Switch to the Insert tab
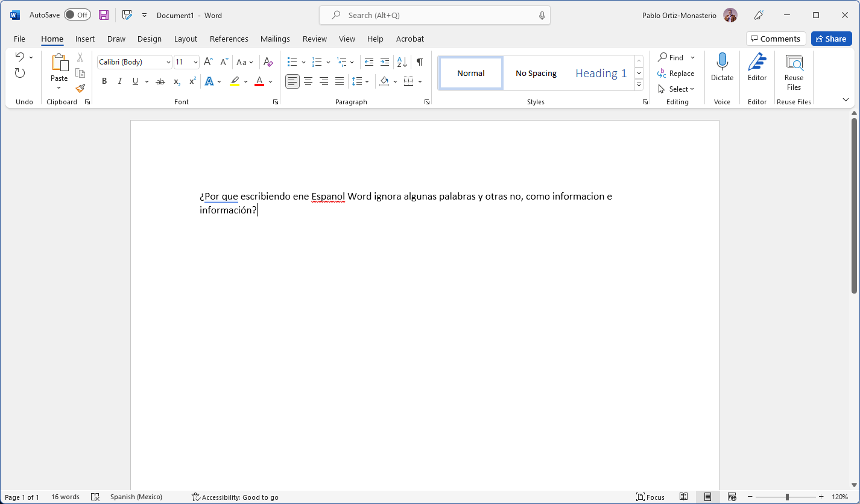The width and height of the screenshot is (860, 504). coord(84,39)
